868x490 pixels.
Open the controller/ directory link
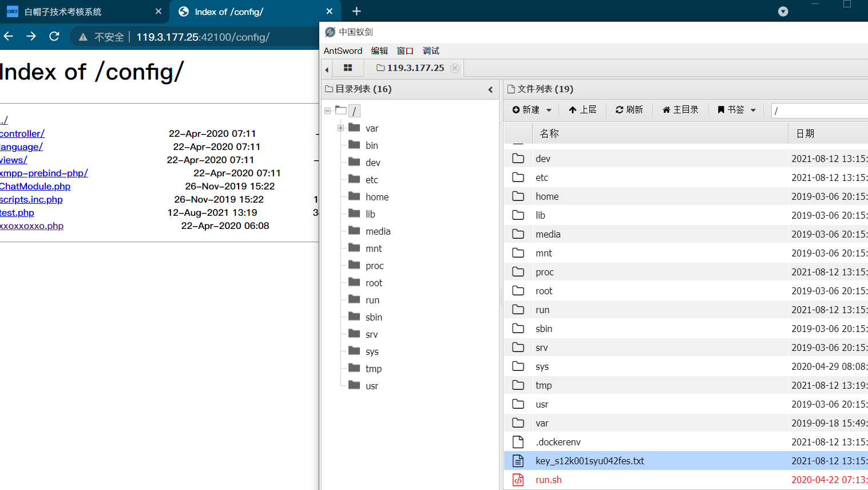[22, 133]
